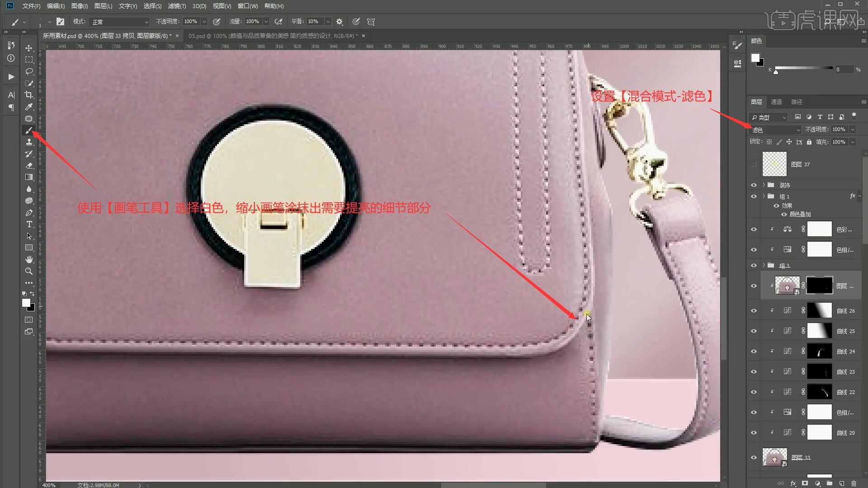The height and width of the screenshot is (488, 868).
Task: Expand the 装饰 layer group
Action: click(x=764, y=185)
